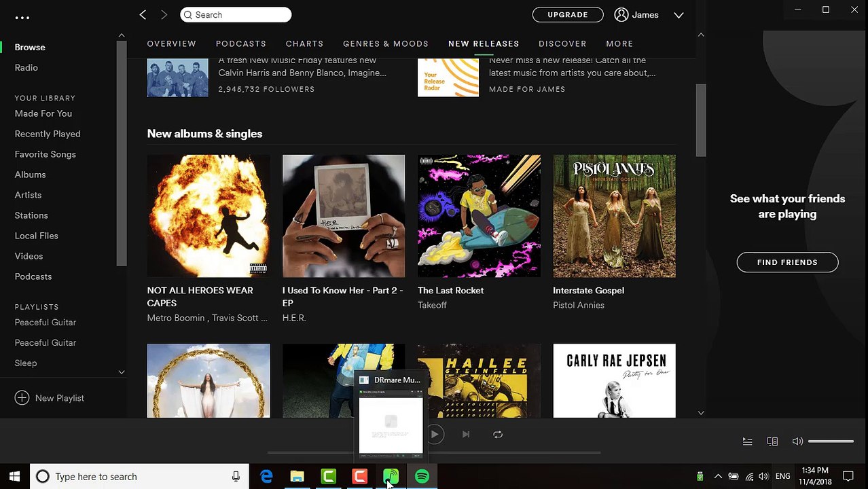Viewport: 868px width, 489px height.
Task: Expand the account dropdown chevron
Action: pyautogui.click(x=679, y=14)
